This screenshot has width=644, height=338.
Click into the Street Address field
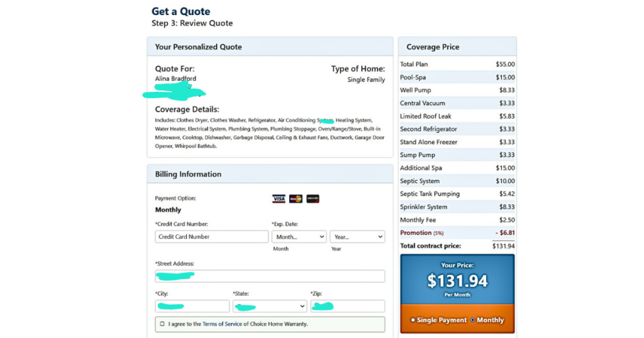(270, 276)
